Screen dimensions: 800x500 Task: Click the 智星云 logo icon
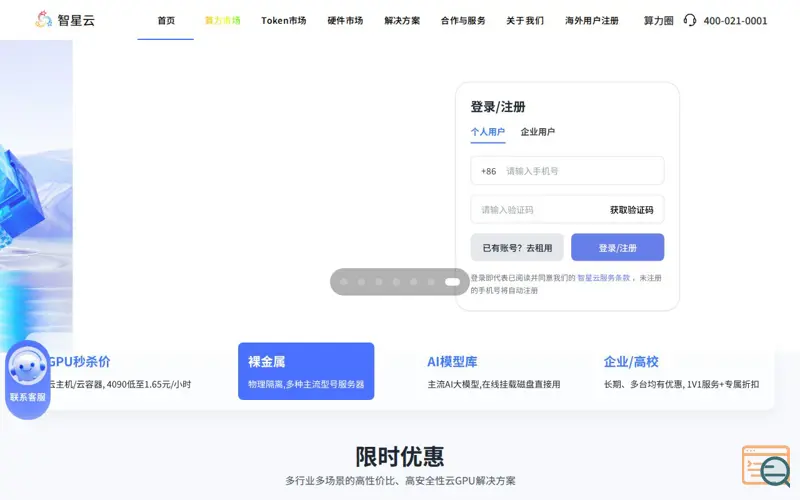[x=43, y=19]
